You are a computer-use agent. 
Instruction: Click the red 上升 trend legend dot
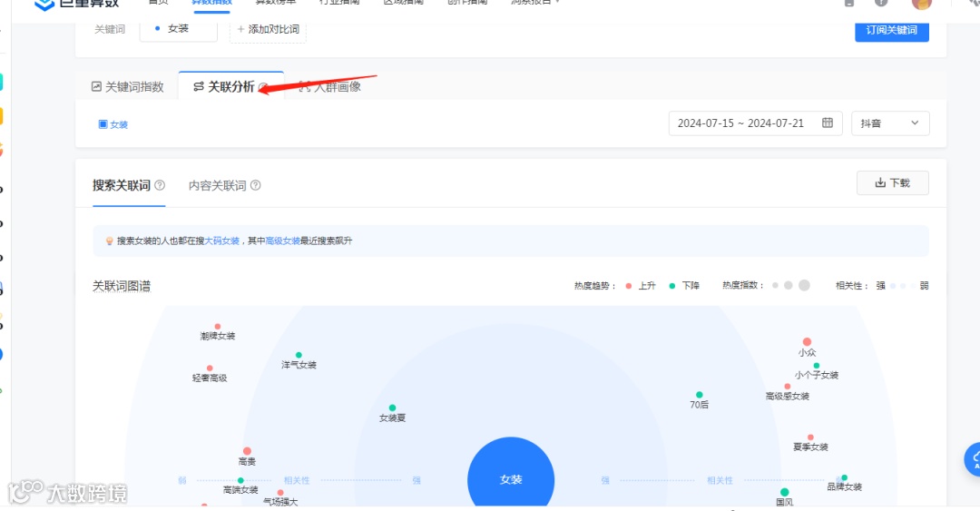(629, 286)
